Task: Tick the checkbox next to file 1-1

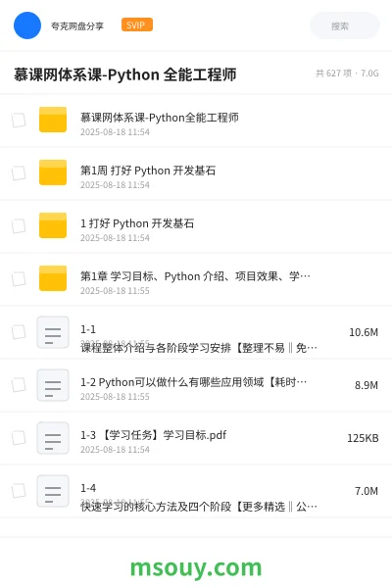Action: [x=19, y=332]
